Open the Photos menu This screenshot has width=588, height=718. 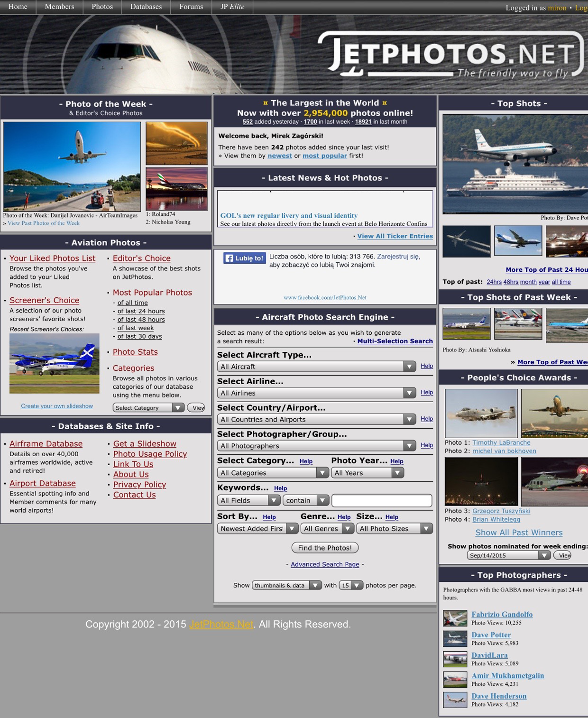tap(102, 7)
